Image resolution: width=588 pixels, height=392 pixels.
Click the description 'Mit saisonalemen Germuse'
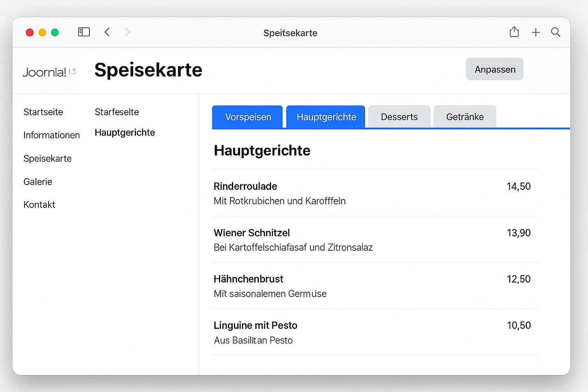270,294
